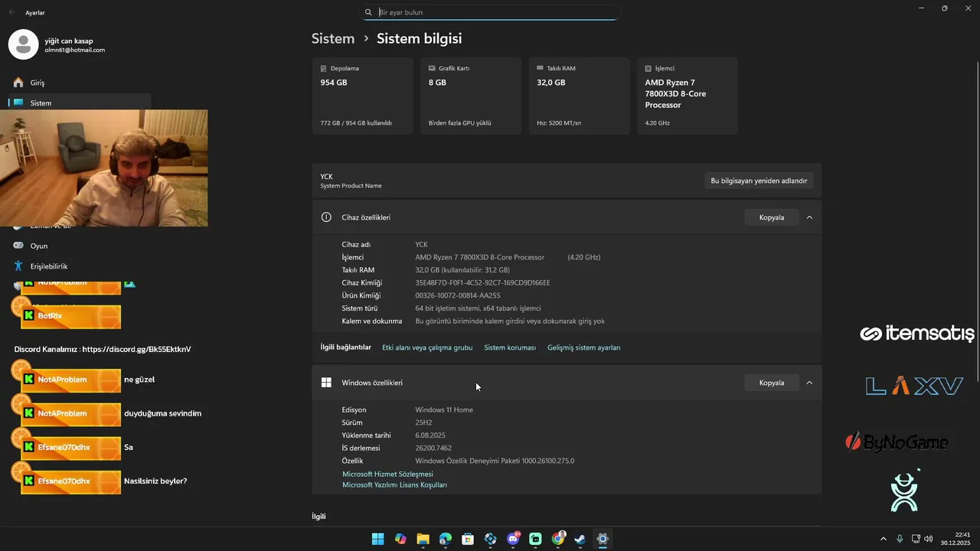Click the Cihaz Kimliği value text
Viewport: 980px width, 551px height.
pyautogui.click(x=482, y=282)
